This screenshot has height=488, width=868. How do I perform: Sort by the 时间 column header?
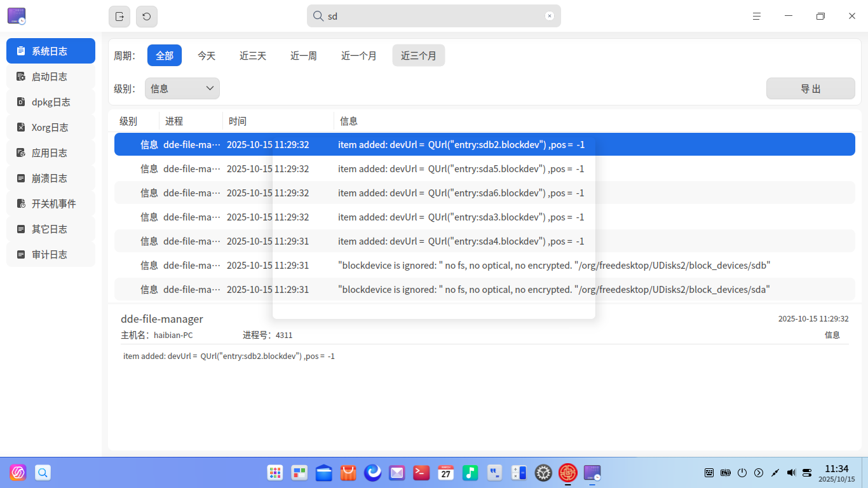pyautogui.click(x=278, y=121)
